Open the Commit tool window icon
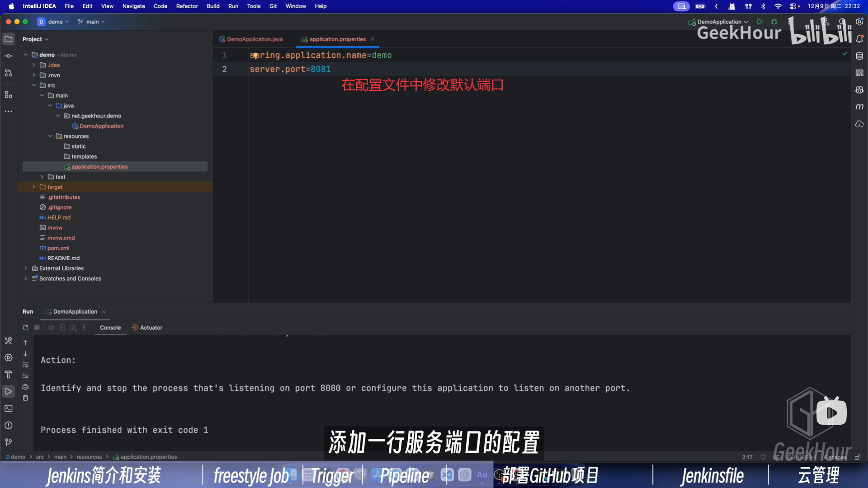Image resolution: width=868 pixels, height=488 pixels. (x=8, y=56)
